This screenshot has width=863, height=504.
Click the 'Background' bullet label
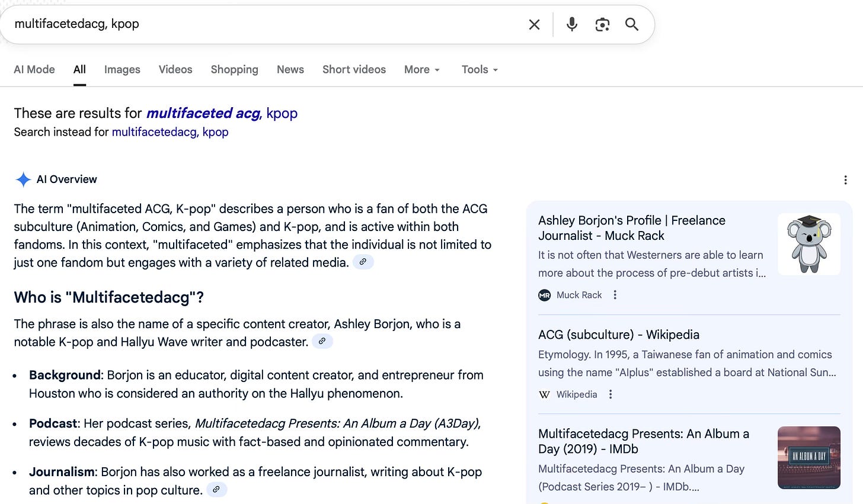(x=65, y=375)
